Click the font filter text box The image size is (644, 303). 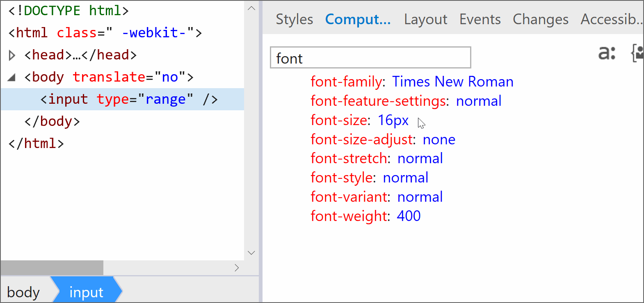pos(370,58)
